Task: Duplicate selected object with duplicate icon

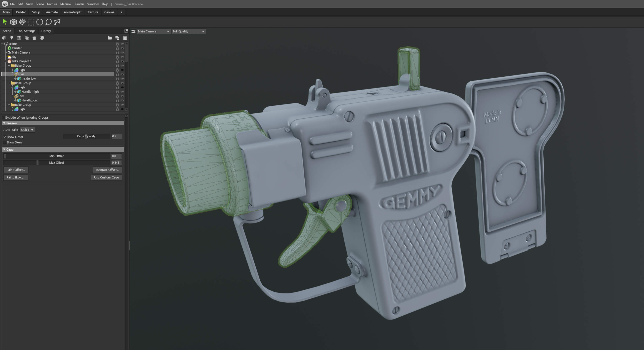Action: (117, 38)
